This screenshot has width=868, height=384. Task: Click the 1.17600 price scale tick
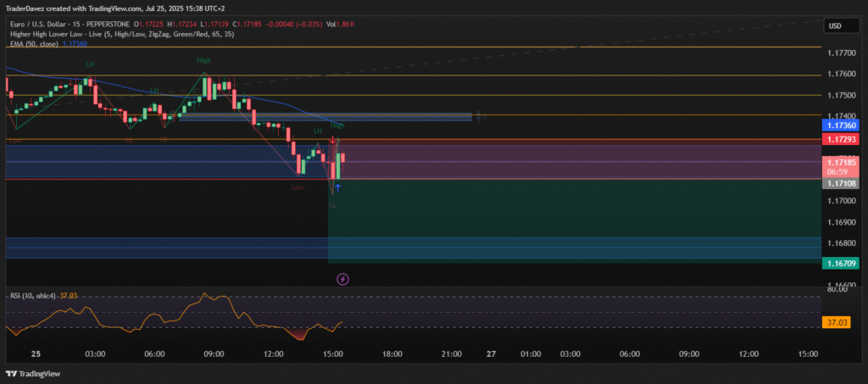coord(840,74)
